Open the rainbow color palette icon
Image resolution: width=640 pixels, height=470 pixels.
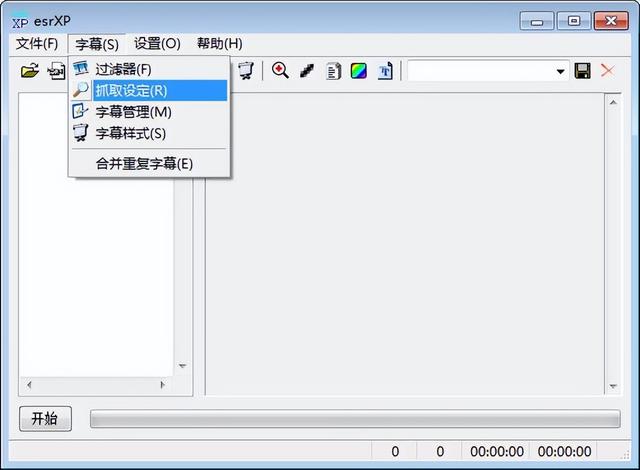click(359, 71)
